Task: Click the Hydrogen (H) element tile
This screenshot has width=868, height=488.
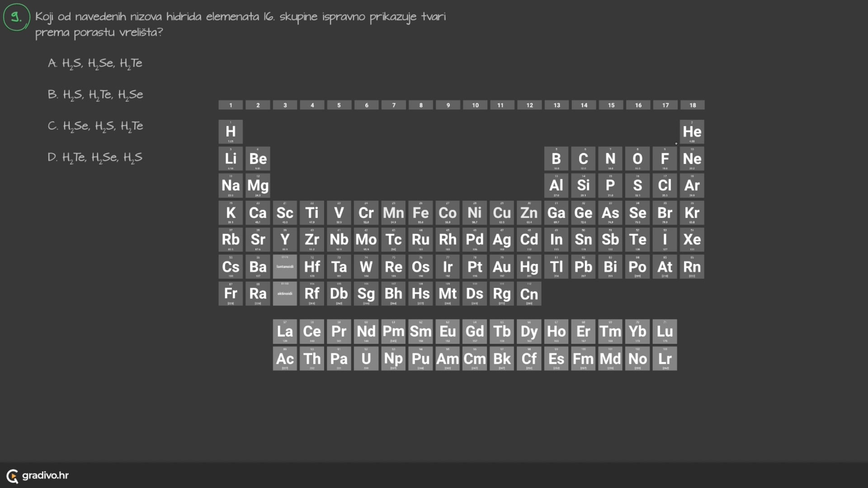Action: tap(231, 131)
